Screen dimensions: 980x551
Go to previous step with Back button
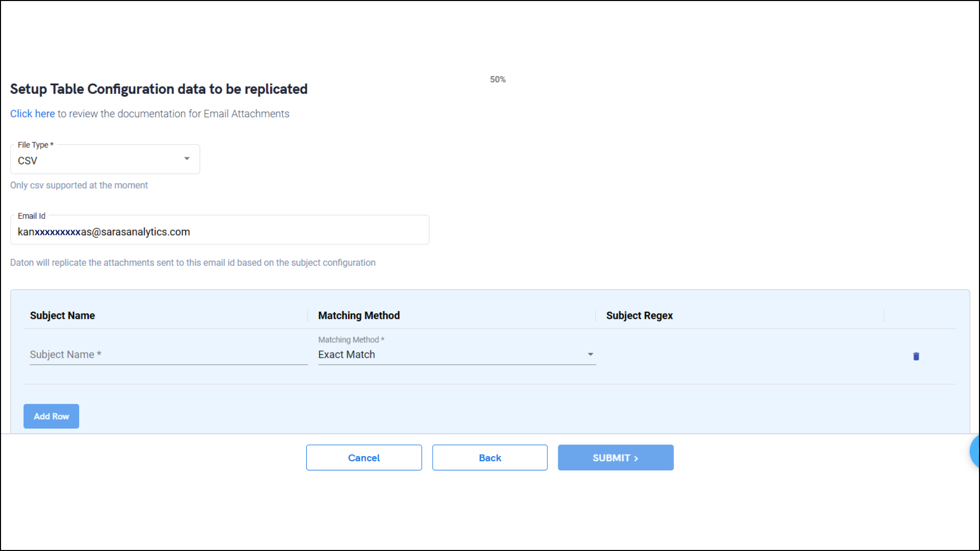tap(489, 458)
